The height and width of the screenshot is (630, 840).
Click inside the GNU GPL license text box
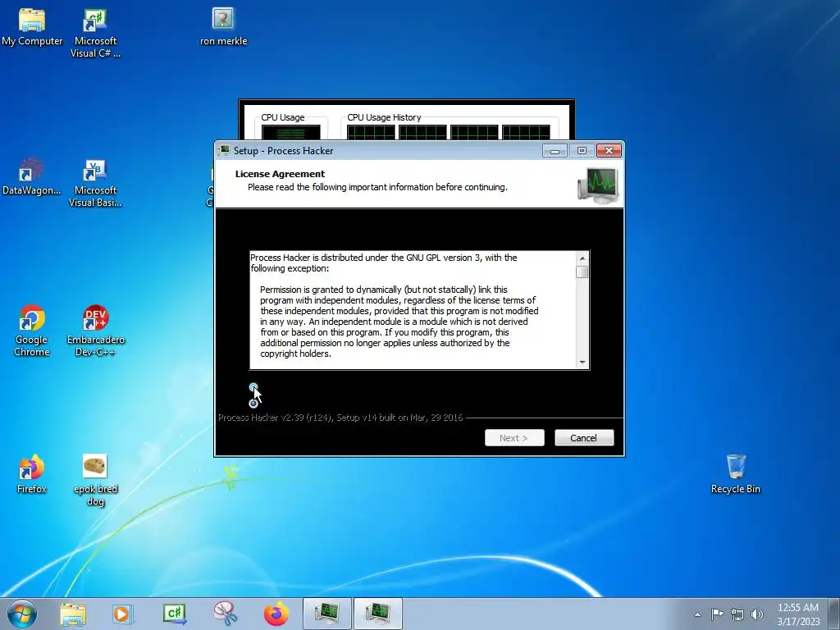(x=413, y=309)
